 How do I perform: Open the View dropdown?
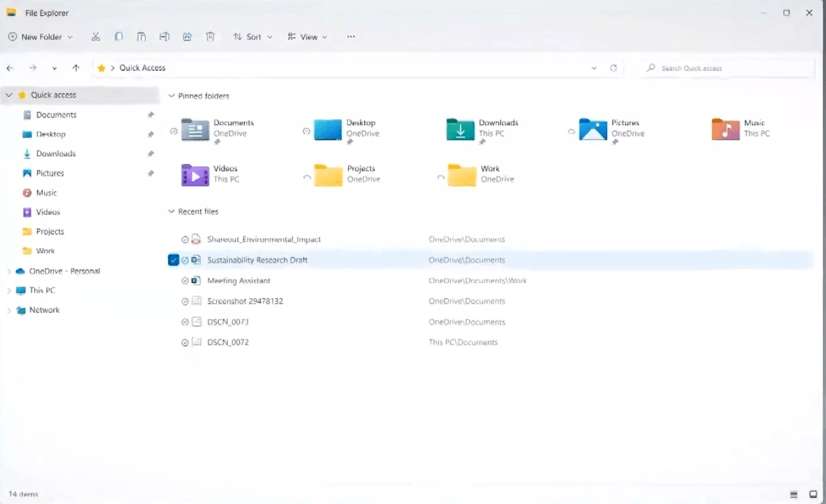coord(307,36)
